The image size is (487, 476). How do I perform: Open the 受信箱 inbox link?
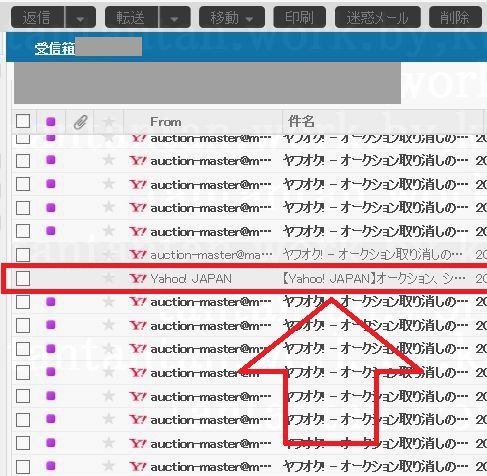click(55, 48)
